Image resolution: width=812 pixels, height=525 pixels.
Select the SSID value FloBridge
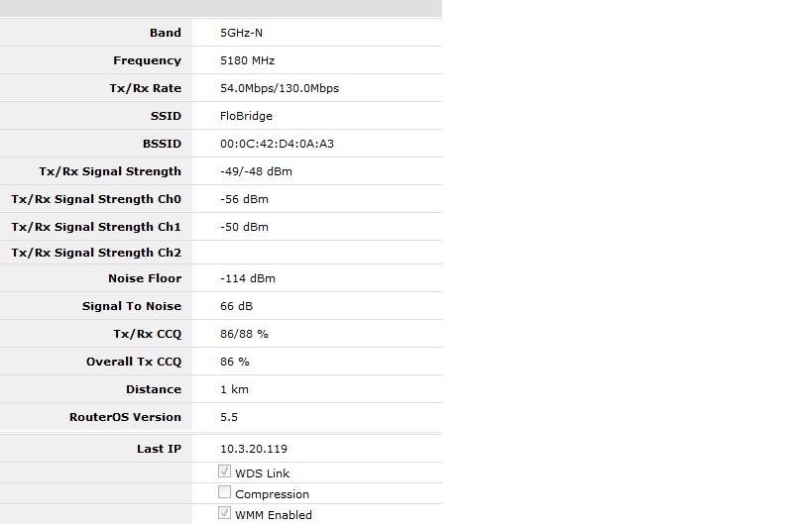click(246, 116)
